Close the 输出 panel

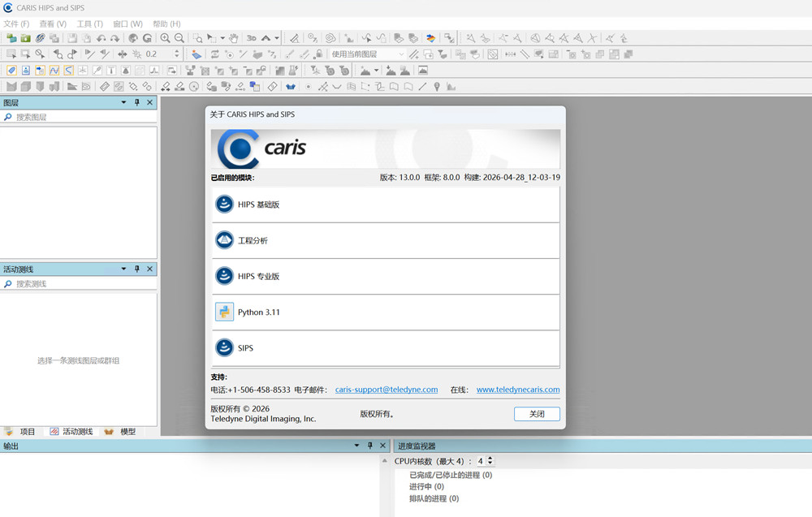point(382,445)
